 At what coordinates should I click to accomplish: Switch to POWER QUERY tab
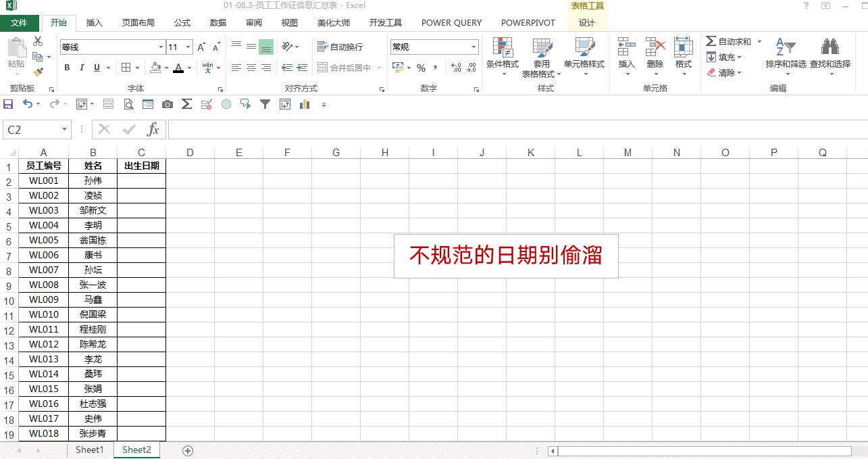(452, 22)
